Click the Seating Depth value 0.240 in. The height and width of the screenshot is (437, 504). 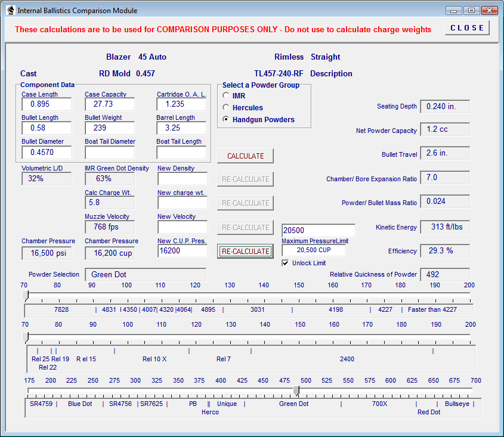(x=445, y=107)
